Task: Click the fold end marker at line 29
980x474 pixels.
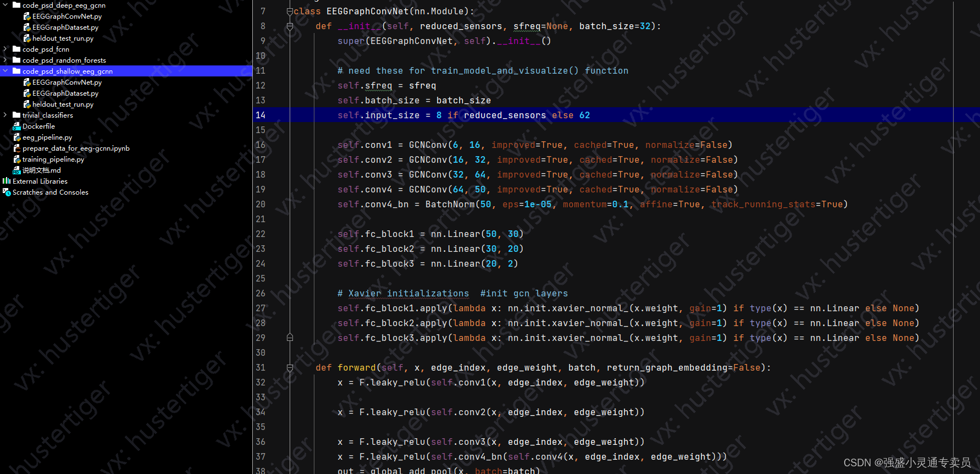Action: (x=290, y=338)
